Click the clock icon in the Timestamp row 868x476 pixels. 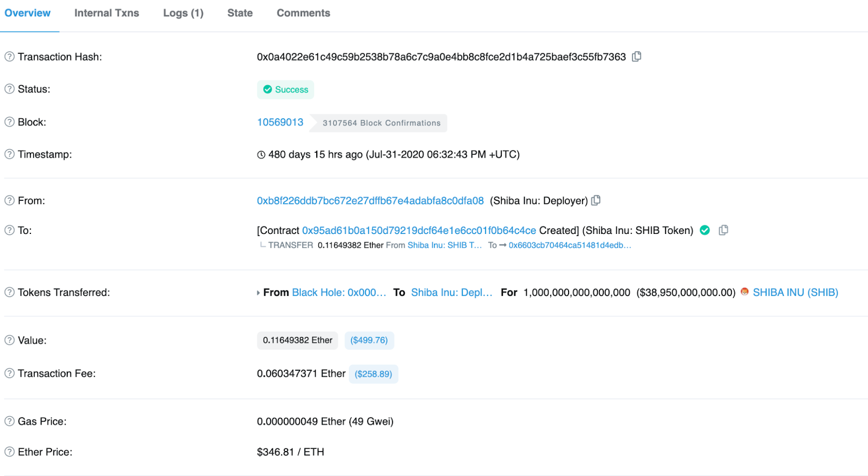[261, 155]
